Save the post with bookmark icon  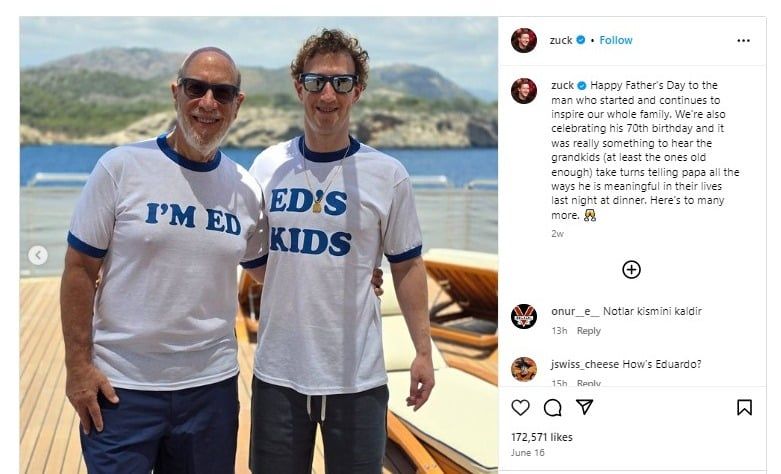pyautogui.click(x=744, y=407)
